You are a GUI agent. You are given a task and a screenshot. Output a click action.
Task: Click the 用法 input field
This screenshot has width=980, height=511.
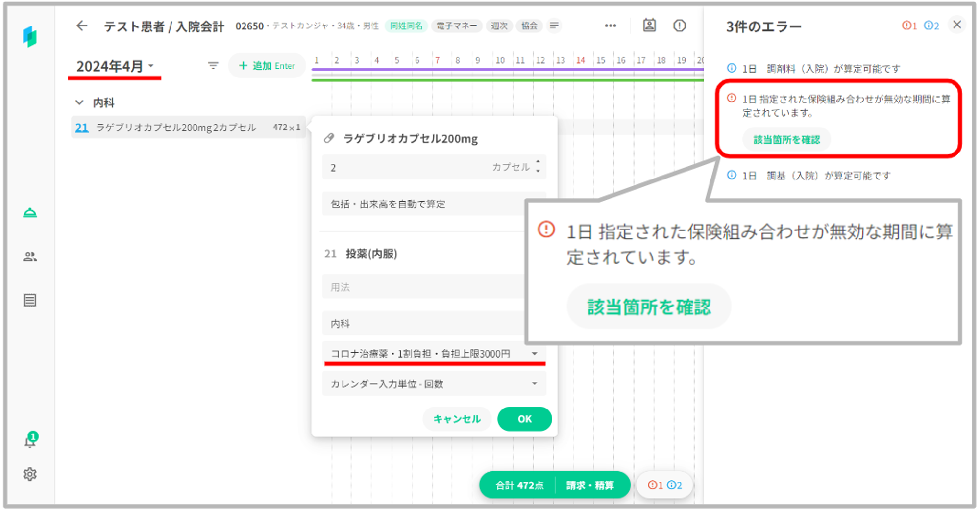pyautogui.click(x=424, y=287)
